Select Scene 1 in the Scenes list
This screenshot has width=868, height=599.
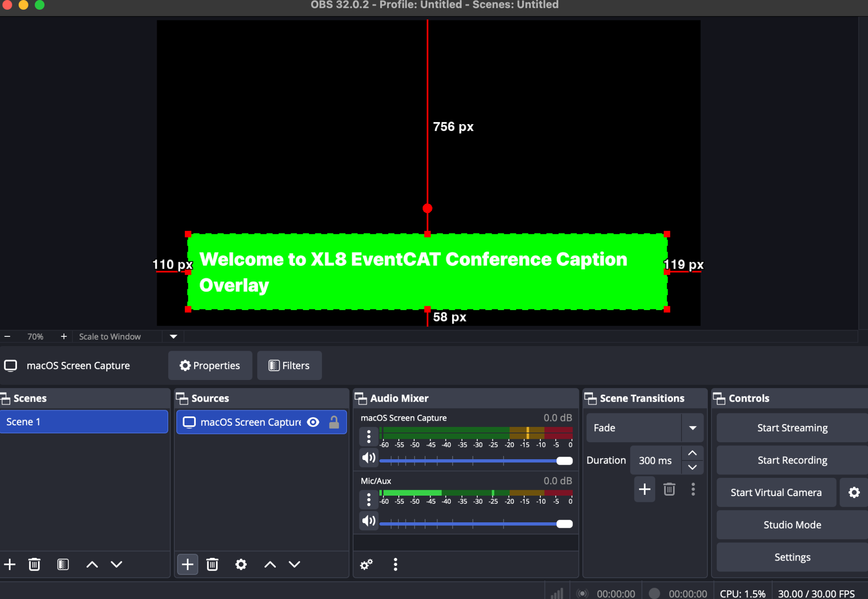tap(84, 422)
